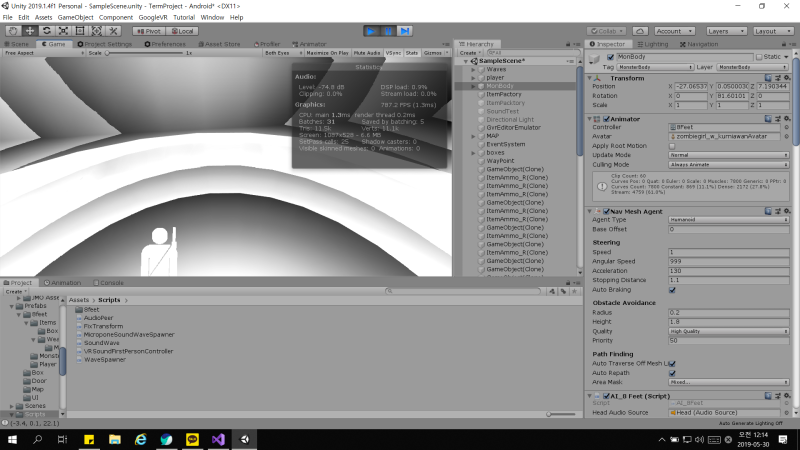Open the Agent Type dropdown

[x=729, y=220]
